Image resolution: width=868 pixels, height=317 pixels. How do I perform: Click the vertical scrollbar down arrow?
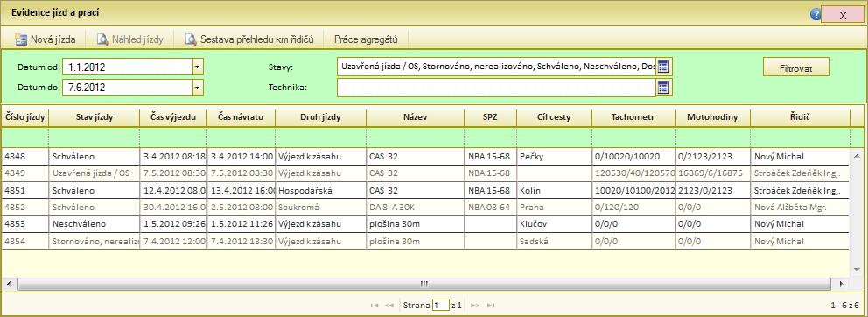857,269
